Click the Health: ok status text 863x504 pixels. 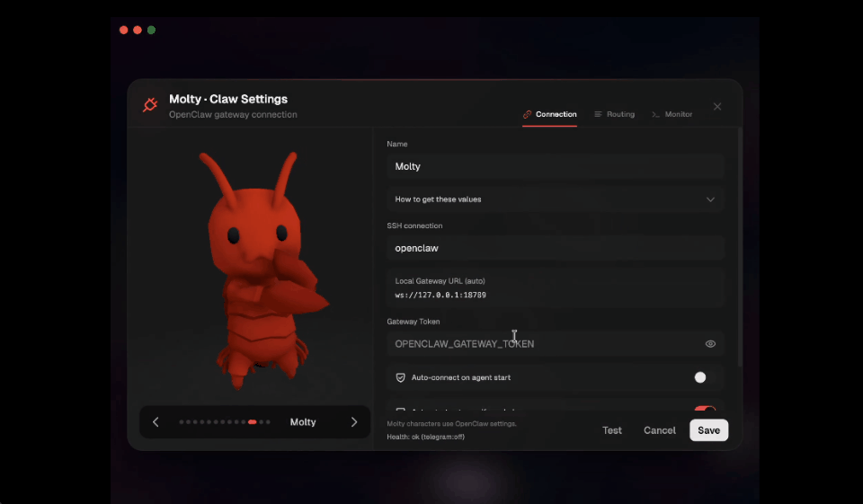[425, 437]
